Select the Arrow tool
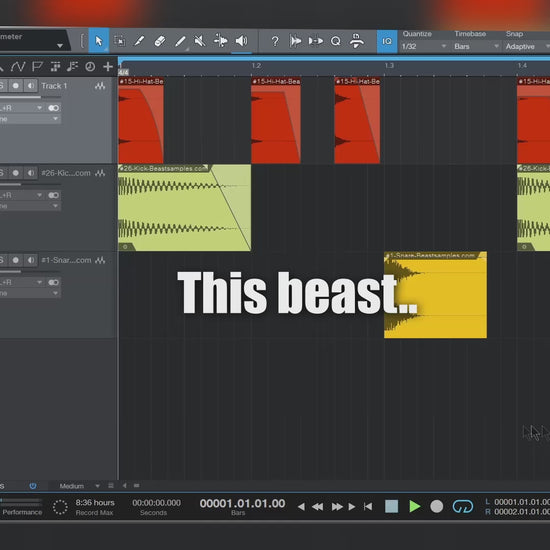This screenshot has height=550, width=550. click(99, 41)
